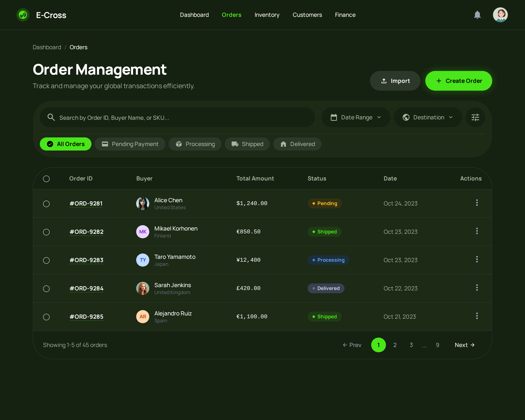Select the checkbox for order ORD-9282
Image resolution: width=525 pixels, height=420 pixels.
46,232
